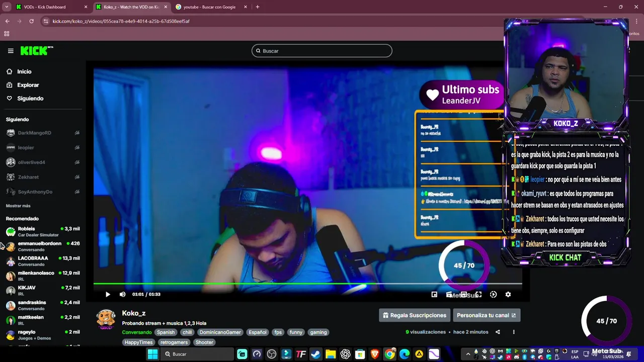Viewport: 644px width, 362px height.
Task: Show hidden system tray icons
Action: click(468, 354)
